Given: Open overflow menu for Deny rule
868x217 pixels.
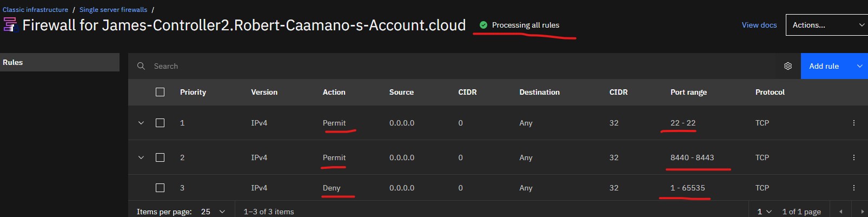Looking at the screenshot, I should [854, 188].
